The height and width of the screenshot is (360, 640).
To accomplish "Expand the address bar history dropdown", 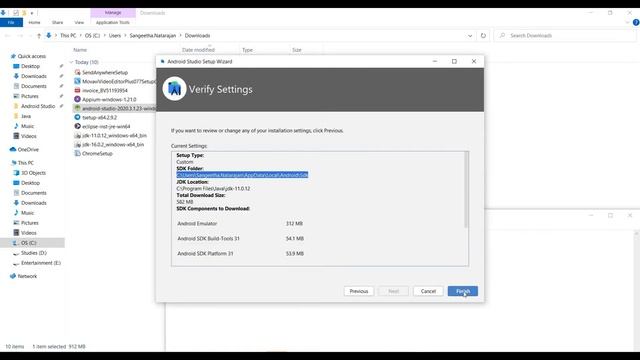I will tap(470, 36).
